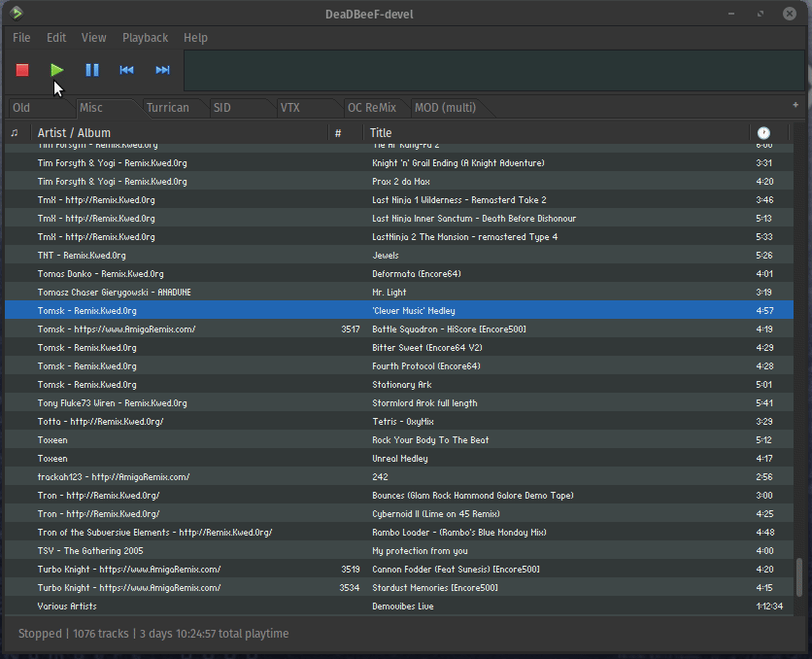The image size is (812, 659).
Task: Select 'My protection from you' track
Action: (399, 551)
